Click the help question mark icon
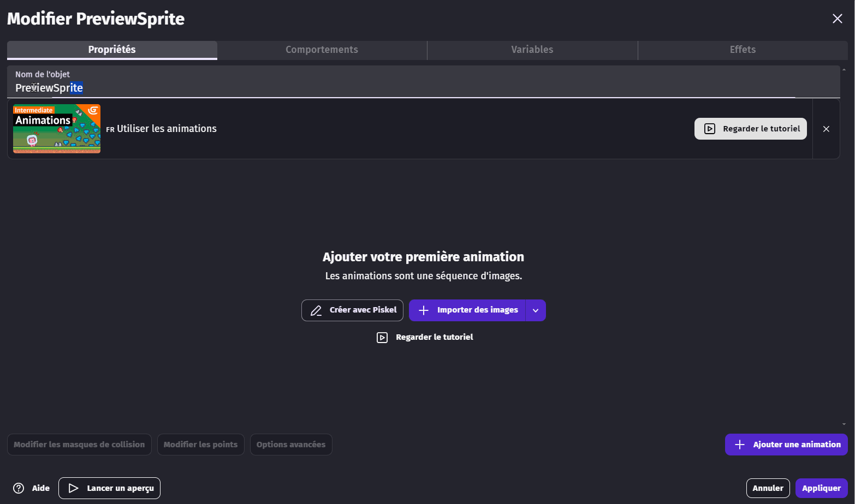 tap(19, 488)
